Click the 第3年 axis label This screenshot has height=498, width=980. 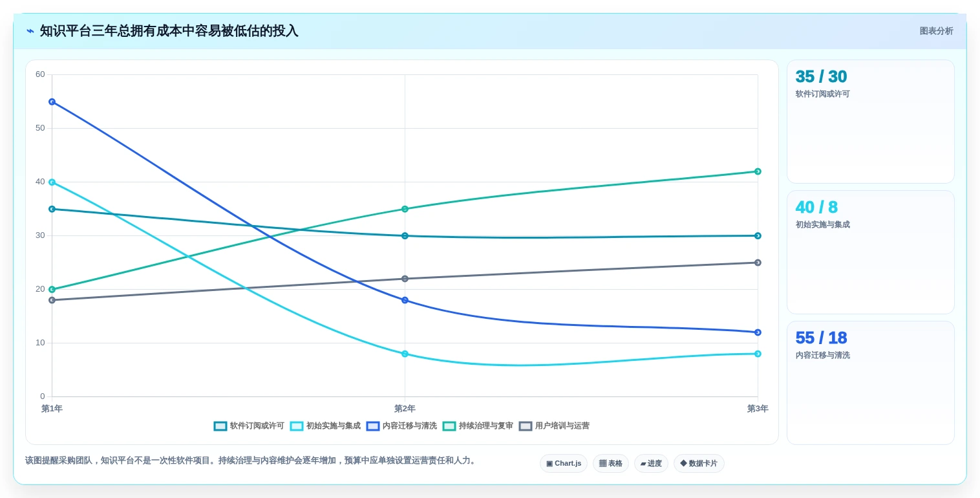[x=758, y=409]
